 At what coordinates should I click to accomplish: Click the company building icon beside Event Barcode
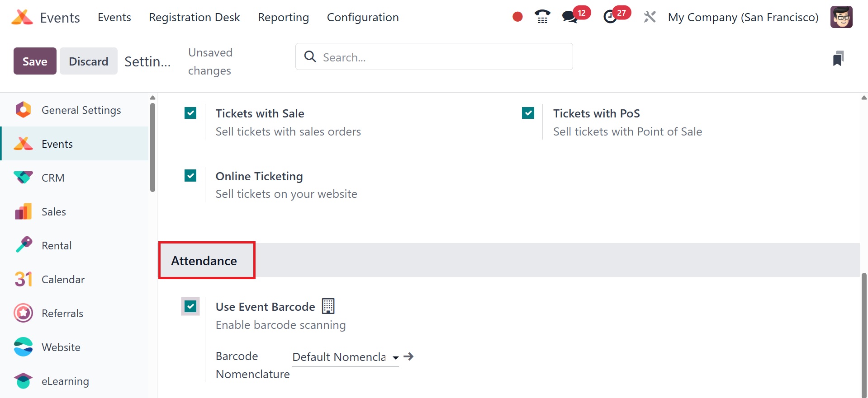tap(328, 306)
